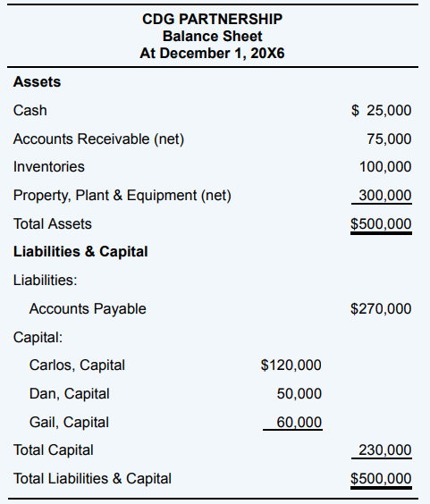Screen dimensions: 430x504
Task: Click the At December 1, 20X6 date line
Action: [212, 53]
